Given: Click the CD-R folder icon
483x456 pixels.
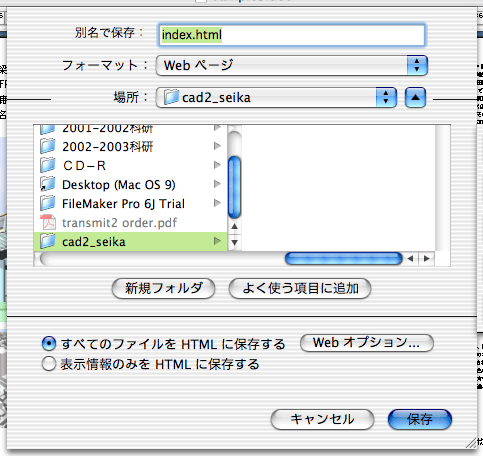Looking at the screenshot, I should tap(48, 165).
